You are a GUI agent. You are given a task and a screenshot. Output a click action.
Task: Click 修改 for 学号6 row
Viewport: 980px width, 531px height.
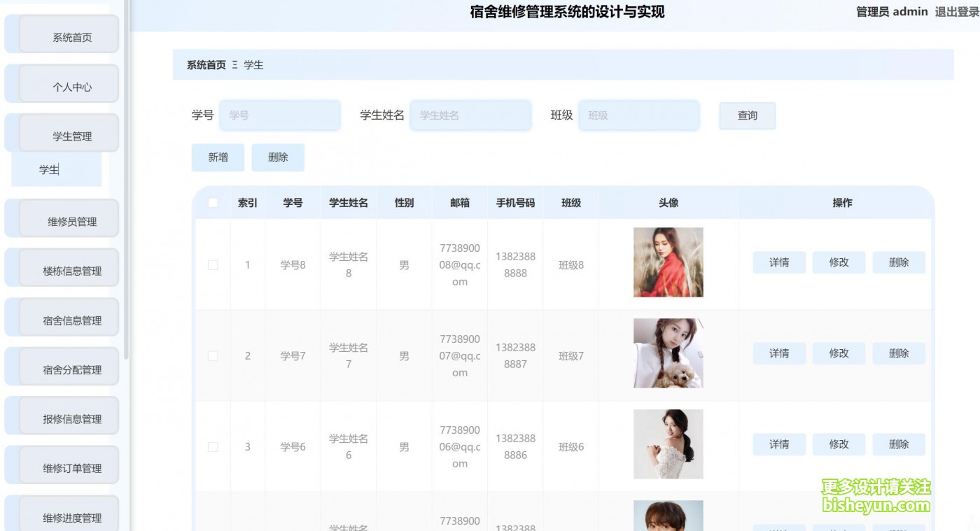pyautogui.click(x=839, y=444)
